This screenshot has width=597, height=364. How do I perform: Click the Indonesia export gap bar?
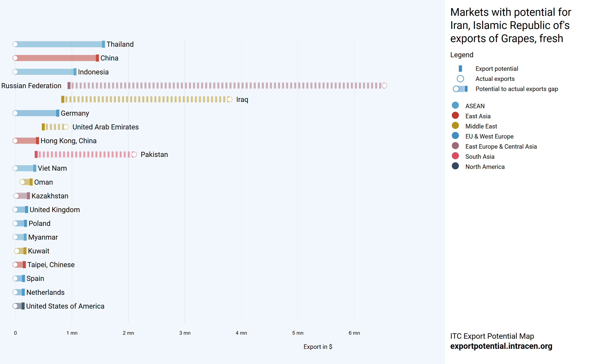[45, 72]
